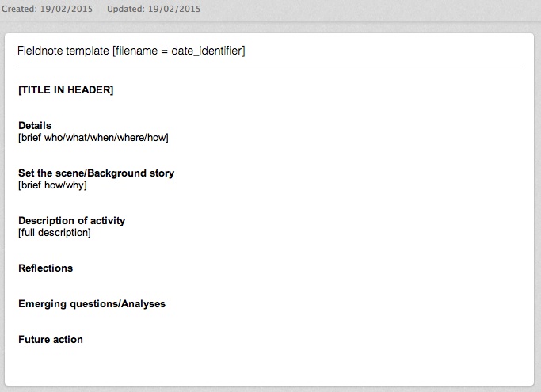The image size is (541, 392).
Task: Click the Updated date 19/02/2015 label
Action: [x=154, y=10]
